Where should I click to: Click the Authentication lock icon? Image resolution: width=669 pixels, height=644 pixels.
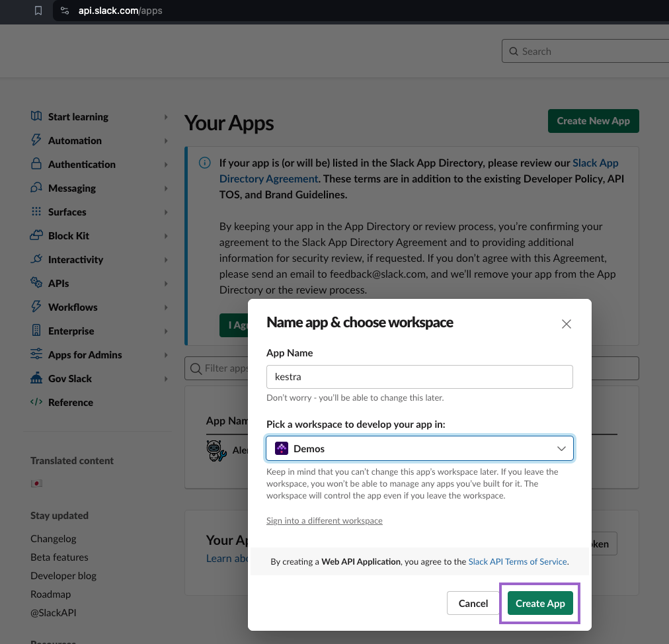[36, 164]
